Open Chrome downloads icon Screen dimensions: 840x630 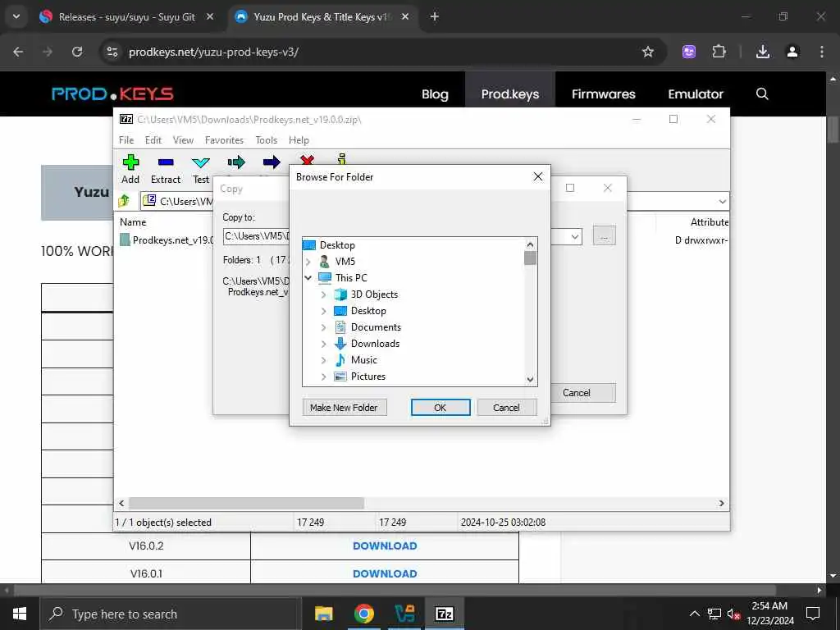click(x=763, y=52)
